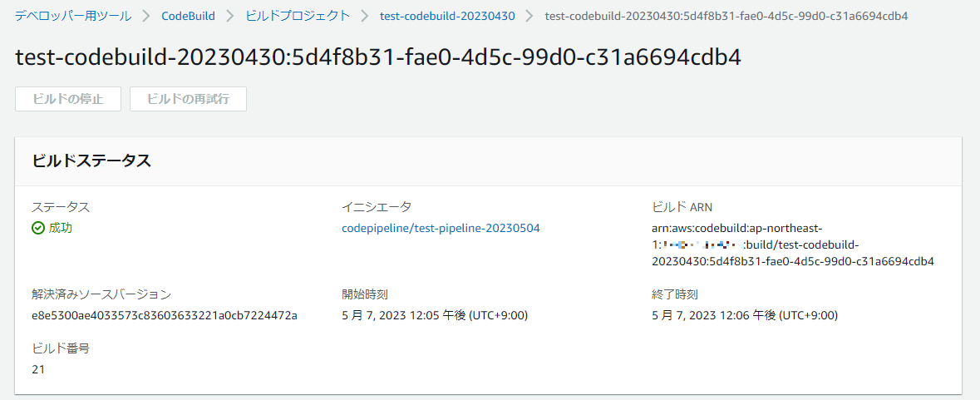The height and width of the screenshot is (400, 980).
Task: Click the resolved source version hash
Action: (x=165, y=316)
